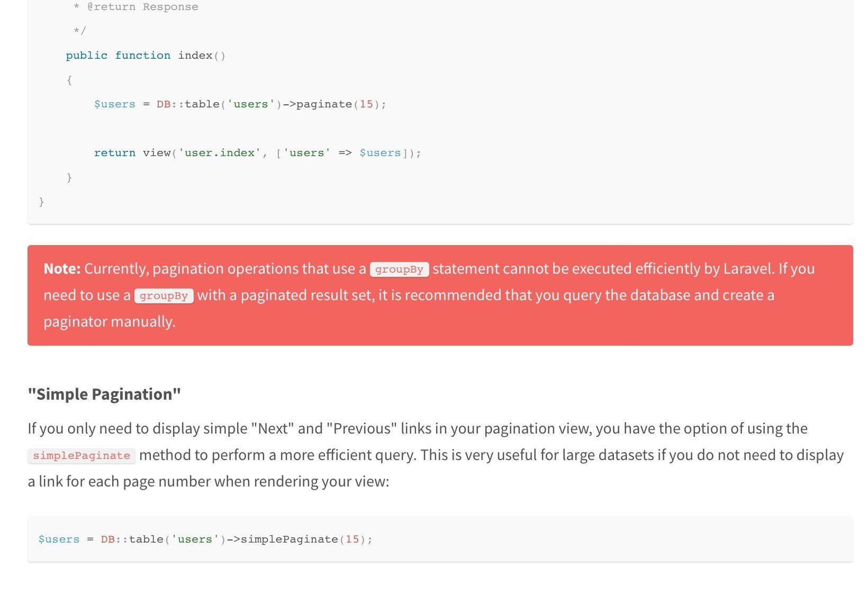Click the index() method name

(201, 56)
